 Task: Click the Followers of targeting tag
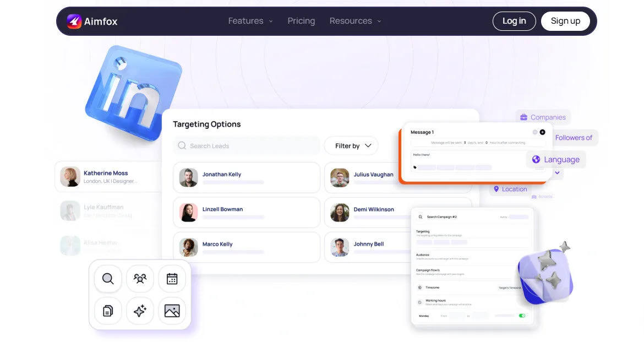[x=575, y=137]
